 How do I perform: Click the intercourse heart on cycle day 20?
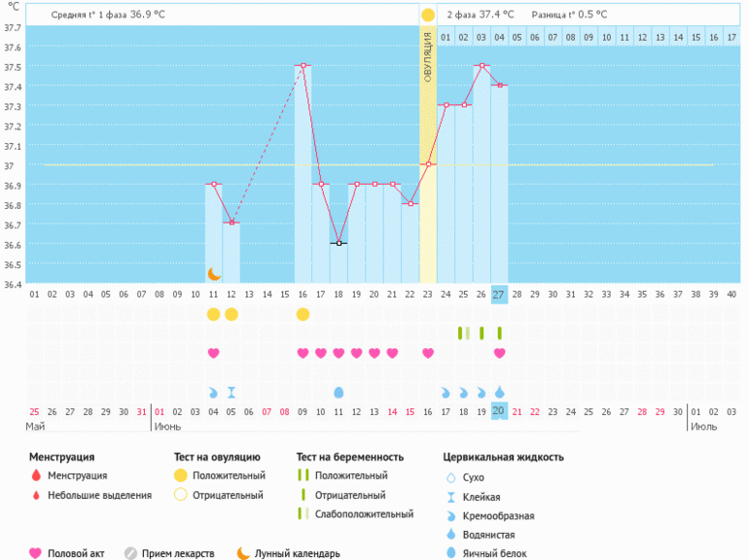tap(374, 353)
